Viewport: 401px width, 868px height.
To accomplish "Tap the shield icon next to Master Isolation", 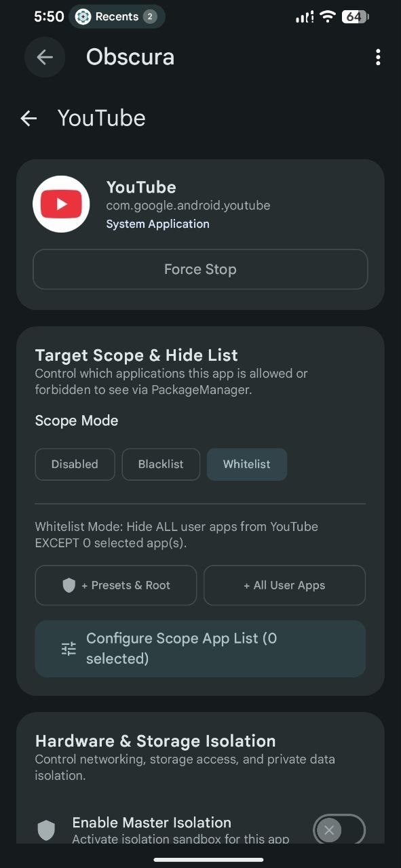I will (x=46, y=830).
